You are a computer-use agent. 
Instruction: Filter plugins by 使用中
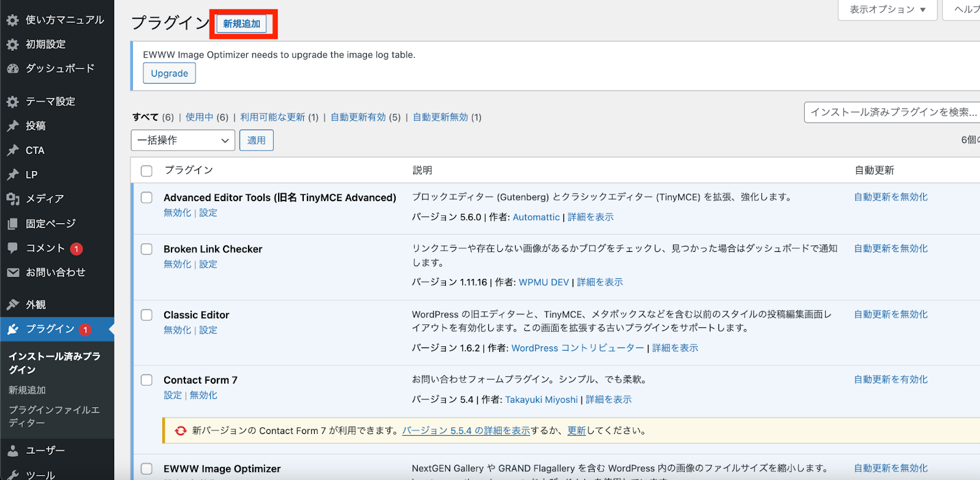click(x=199, y=117)
